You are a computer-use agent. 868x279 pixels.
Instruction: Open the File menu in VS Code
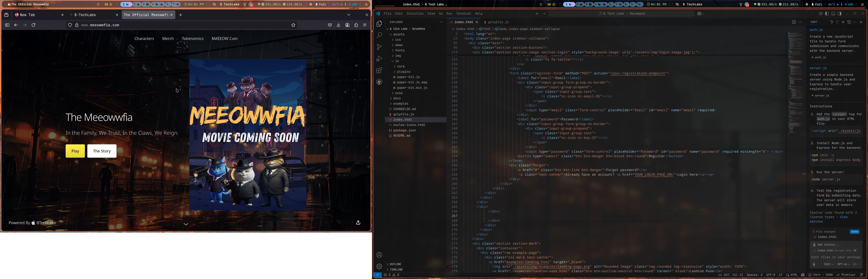point(388,13)
